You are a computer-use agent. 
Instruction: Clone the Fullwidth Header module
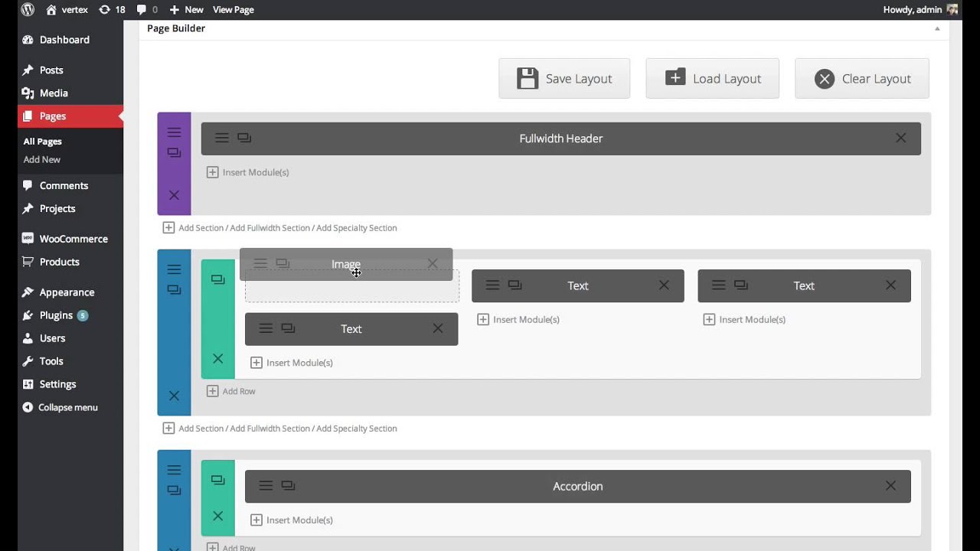tap(244, 138)
